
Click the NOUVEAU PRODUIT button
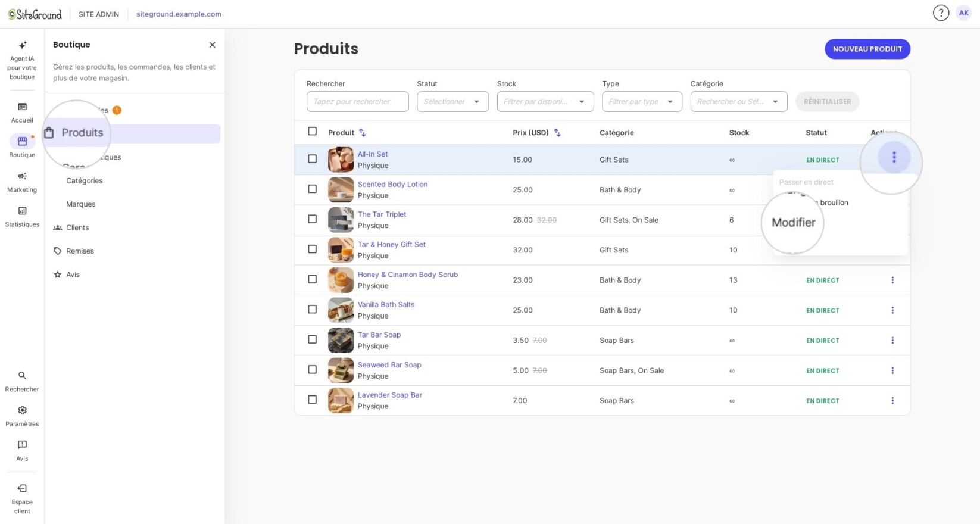(867, 49)
